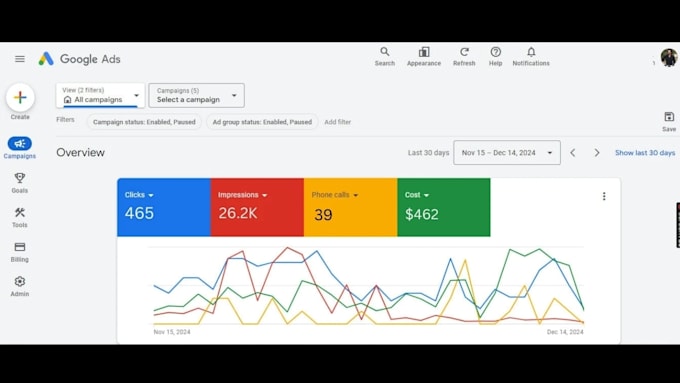This screenshot has width=680, height=383.
Task: Open the Appearance settings
Action: point(424,56)
